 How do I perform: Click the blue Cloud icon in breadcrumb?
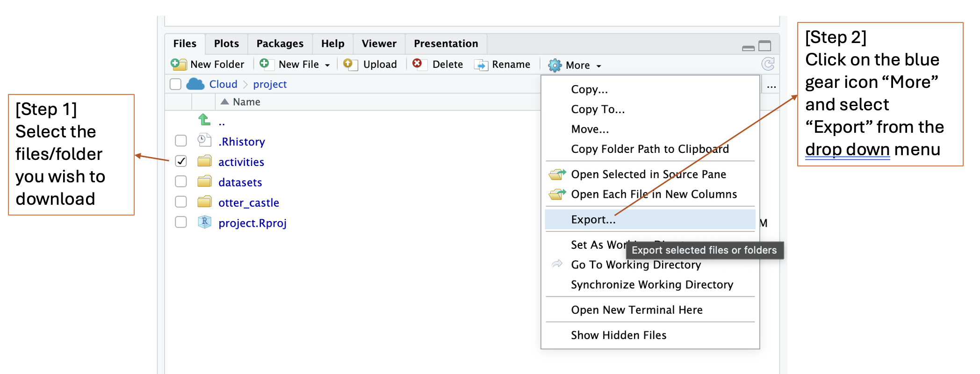[x=195, y=84]
